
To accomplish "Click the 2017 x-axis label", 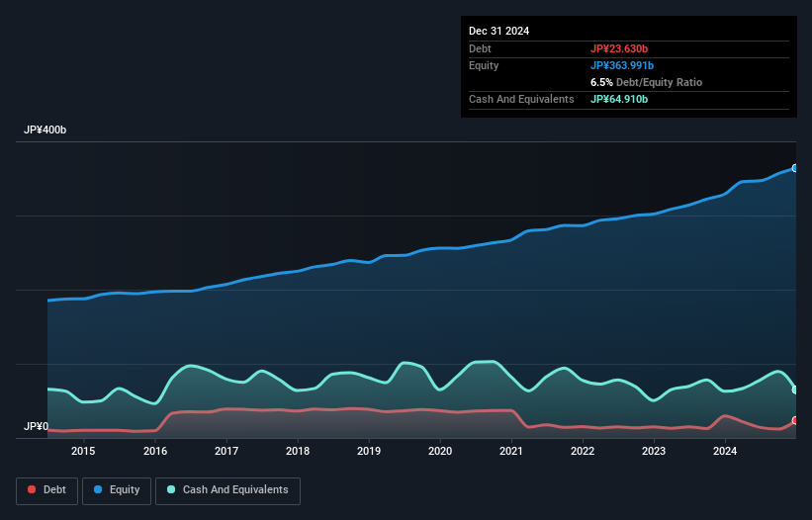I will point(226,451).
